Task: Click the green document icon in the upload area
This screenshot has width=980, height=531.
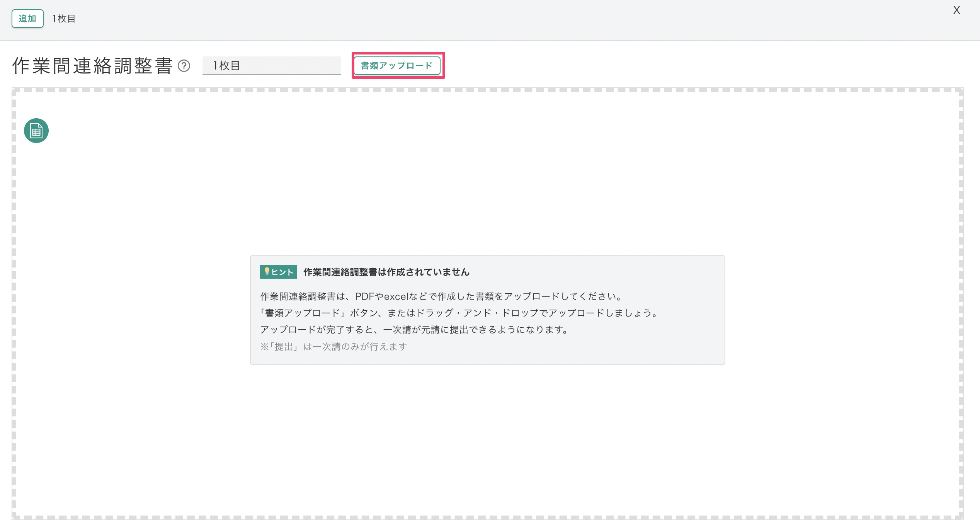Action: [x=36, y=131]
